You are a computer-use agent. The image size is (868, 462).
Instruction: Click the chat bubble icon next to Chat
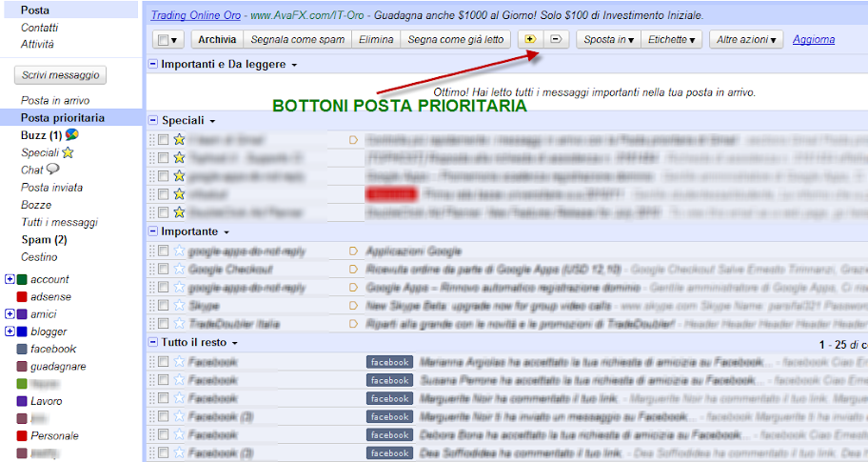52,169
